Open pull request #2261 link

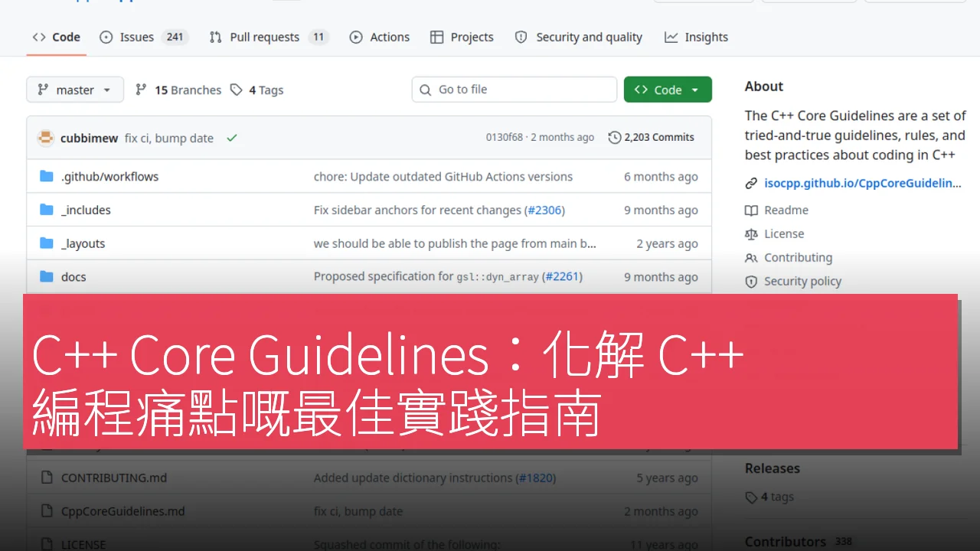click(x=563, y=277)
